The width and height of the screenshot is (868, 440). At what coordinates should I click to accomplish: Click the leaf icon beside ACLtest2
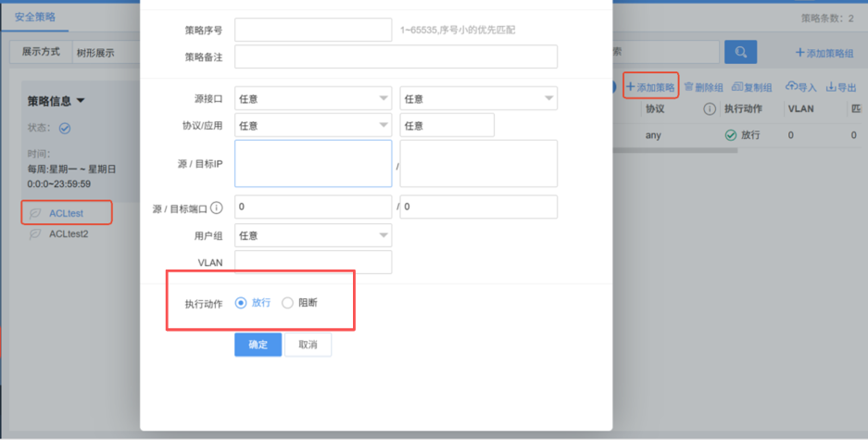click(35, 233)
